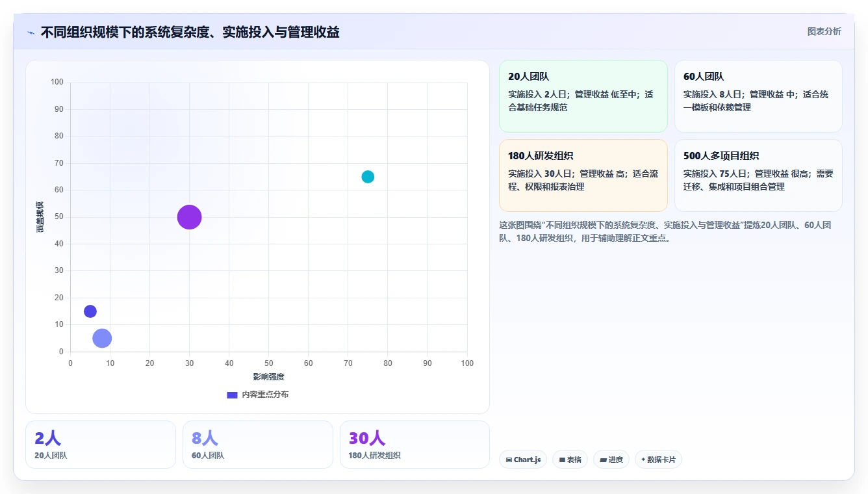This screenshot has height=494, width=868.
Task: Select the Chart.js tag
Action: coord(523,460)
